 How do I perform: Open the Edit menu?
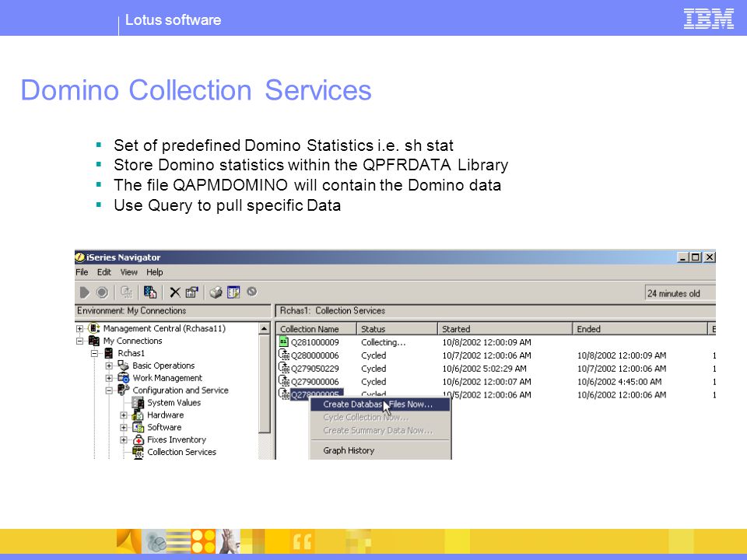point(103,272)
